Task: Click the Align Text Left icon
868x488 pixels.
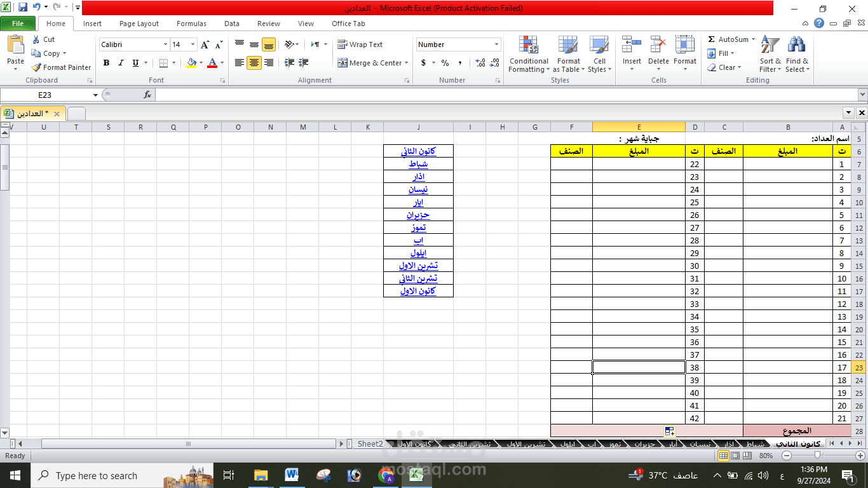Action: (240, 63)
